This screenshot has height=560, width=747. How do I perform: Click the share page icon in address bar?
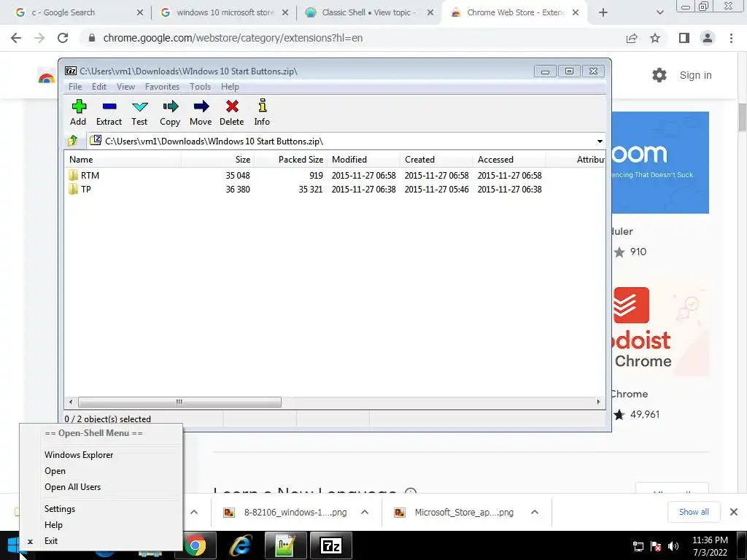click(632, 38)
